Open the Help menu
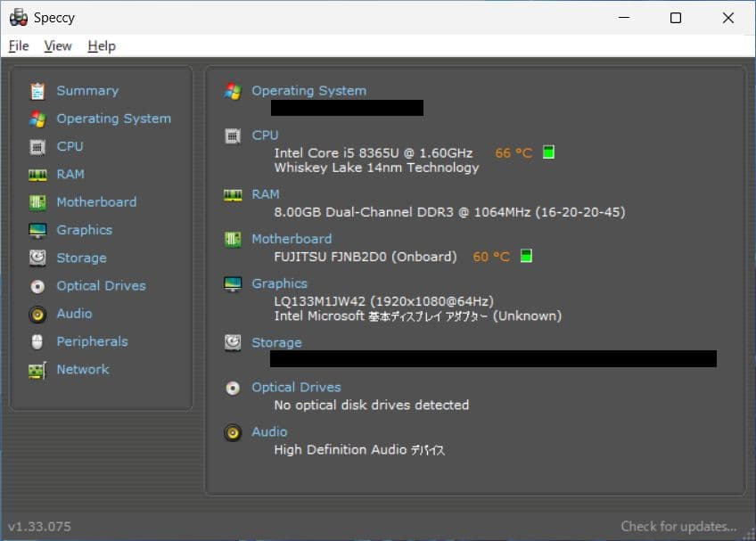 (x=102, y=46)
